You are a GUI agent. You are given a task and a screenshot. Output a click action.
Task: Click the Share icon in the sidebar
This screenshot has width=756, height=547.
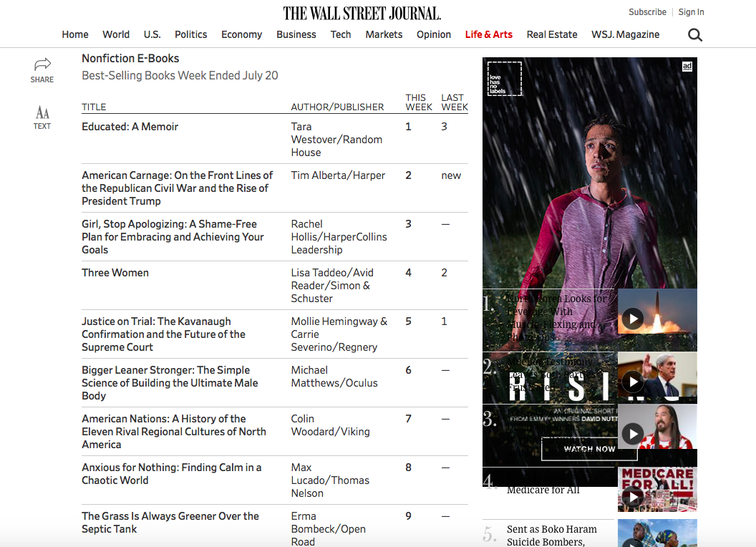(42, 64)
